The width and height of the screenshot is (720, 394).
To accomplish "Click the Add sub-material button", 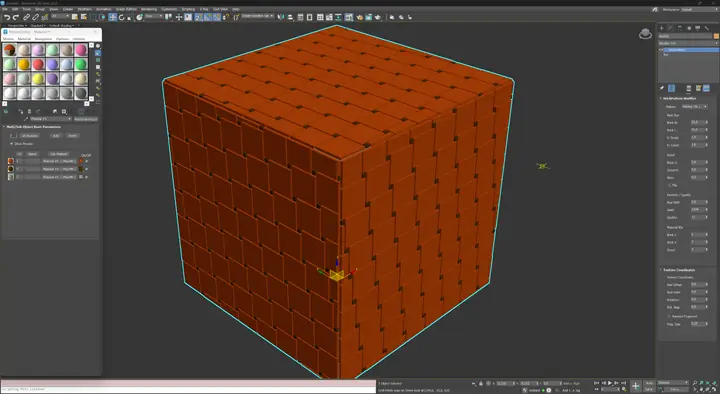I will pyautogui.click(x=56, y=136).
